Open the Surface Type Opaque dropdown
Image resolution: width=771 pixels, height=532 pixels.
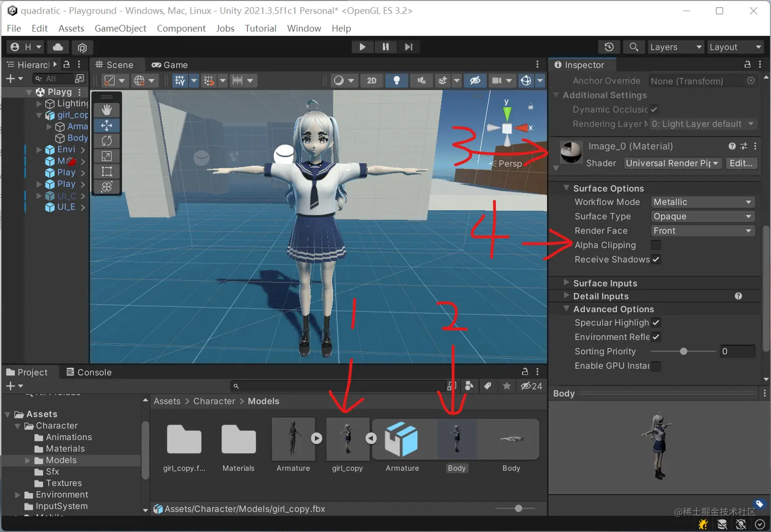click(702, 216)
